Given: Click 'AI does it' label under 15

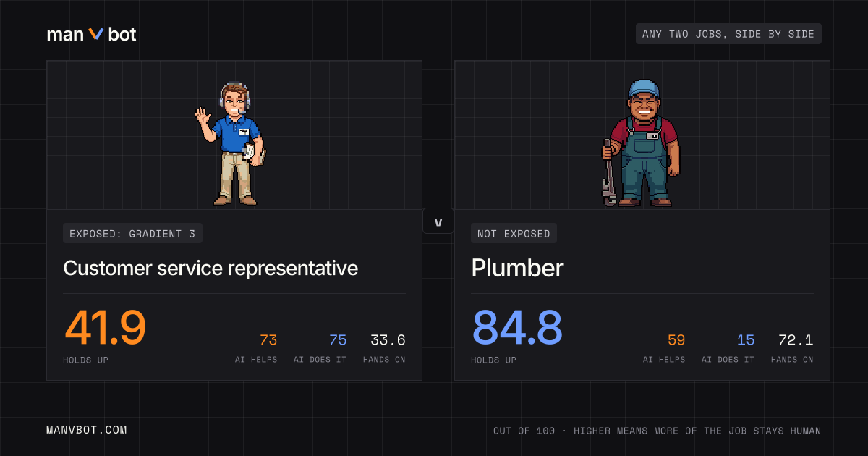Looking at the screenshot, I should click(728, 360).
